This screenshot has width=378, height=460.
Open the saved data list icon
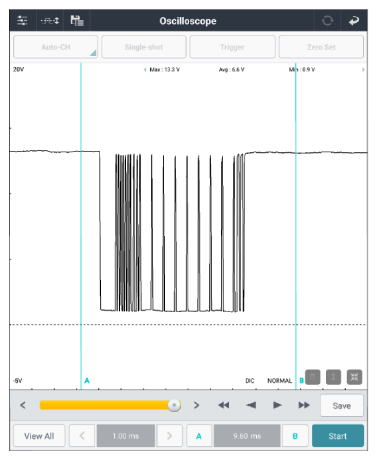tap(77, 21)
